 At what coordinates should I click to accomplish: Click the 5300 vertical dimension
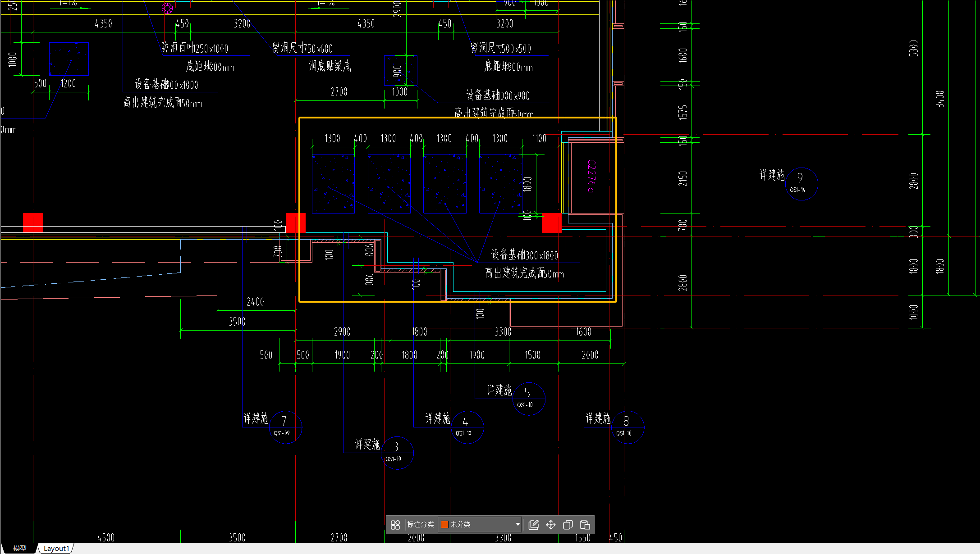click(x=914, y=48)
